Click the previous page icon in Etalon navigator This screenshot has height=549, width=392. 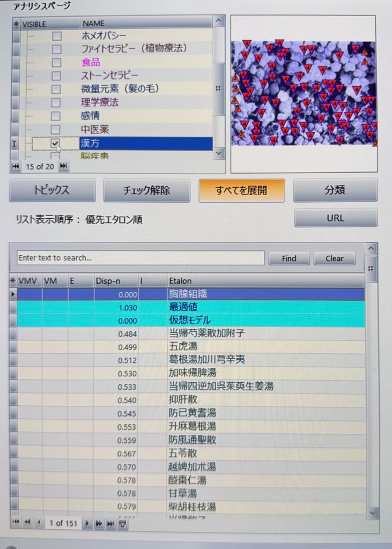pyautogui.click(x=27, y=523)
